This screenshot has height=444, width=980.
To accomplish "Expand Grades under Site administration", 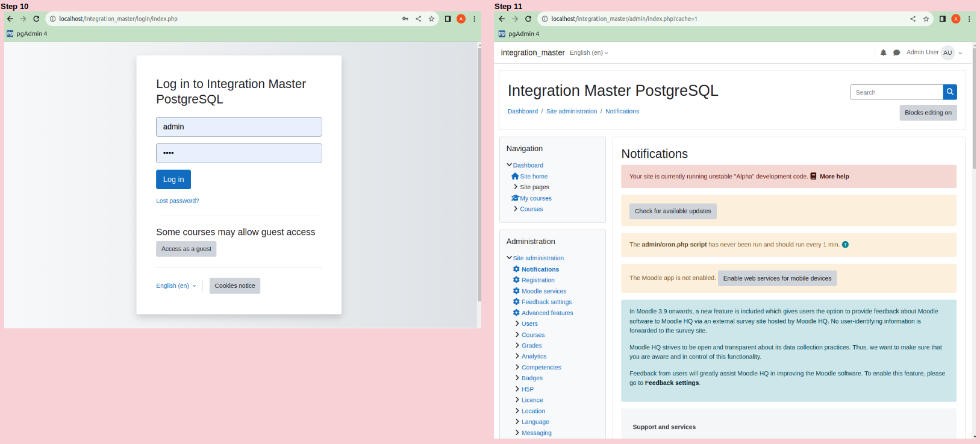I will coord(517,345).
